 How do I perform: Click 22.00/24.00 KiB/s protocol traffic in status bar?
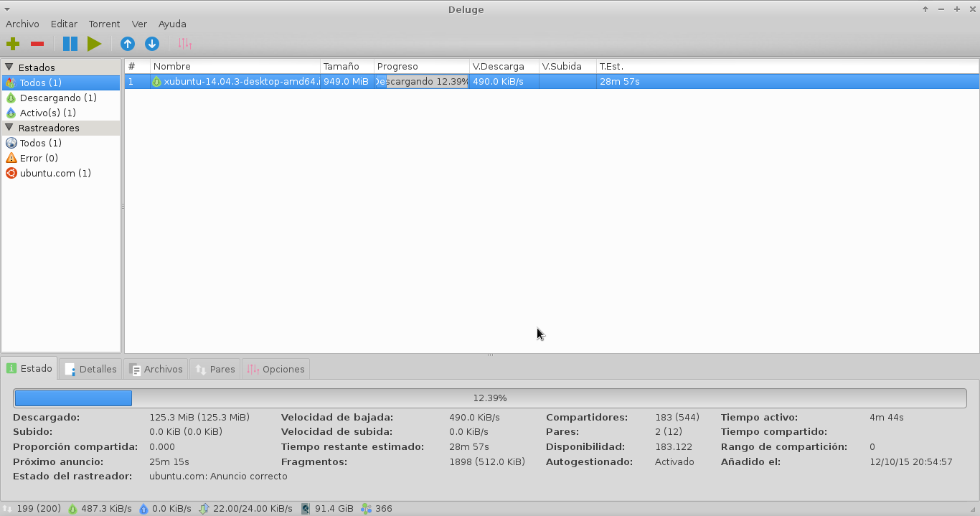pyautogui.click(x=252, y=508)
